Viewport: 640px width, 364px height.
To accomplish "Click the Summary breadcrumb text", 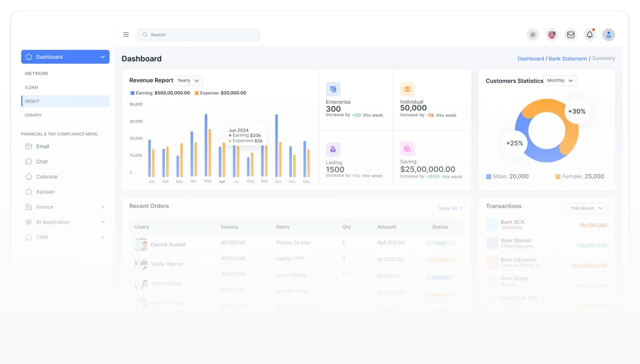I will pyautogui.click(x=603, y=58).
